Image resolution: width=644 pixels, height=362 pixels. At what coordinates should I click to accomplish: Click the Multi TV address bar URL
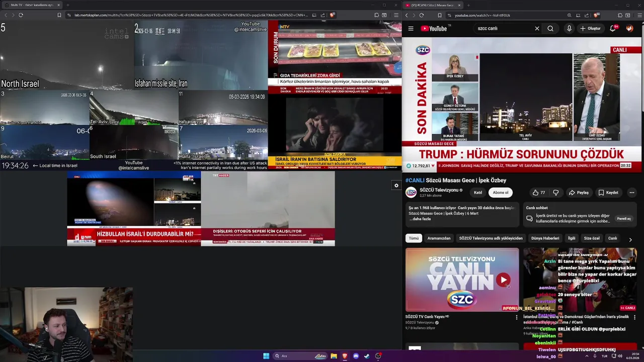(x=191, y=15)
